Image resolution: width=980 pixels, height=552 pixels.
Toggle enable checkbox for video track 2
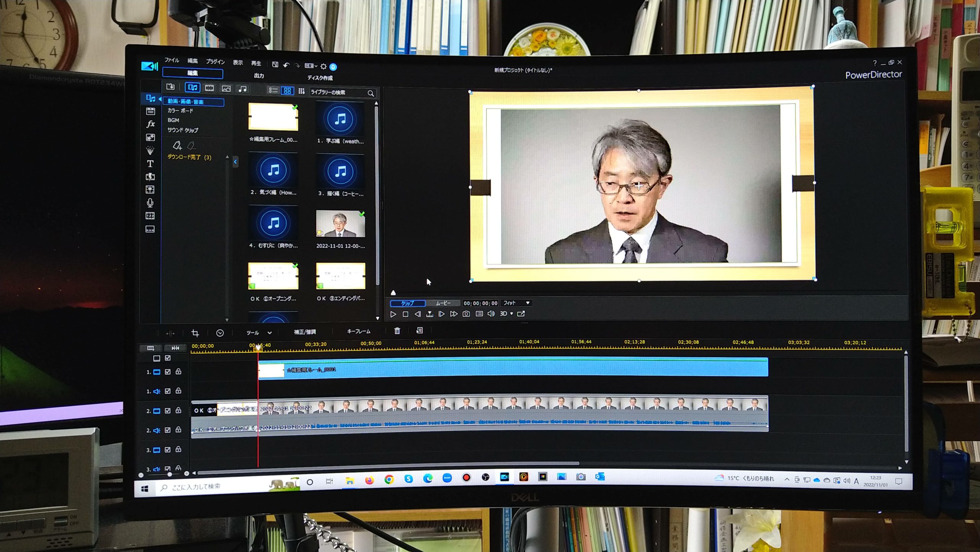pyautogui.click(x=168, y=410)
